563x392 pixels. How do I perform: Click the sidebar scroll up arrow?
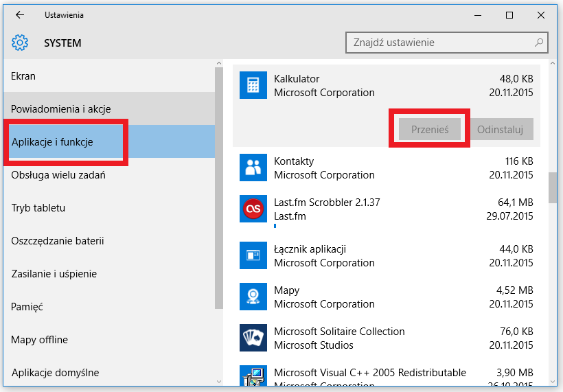[x=219, y=63]
